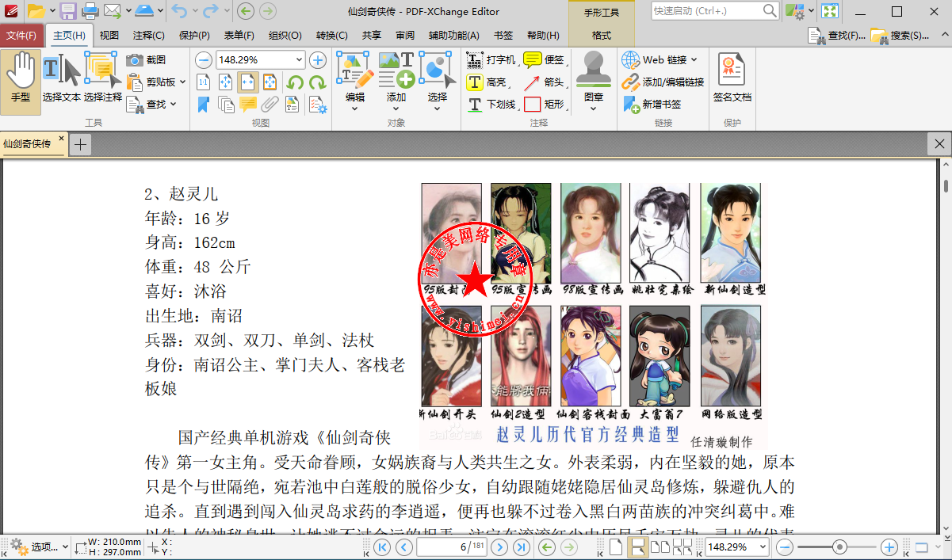The width and height of the screenshot is (952, 560).
Task: Add a new document tab
Action: click(x=80, y=144)
